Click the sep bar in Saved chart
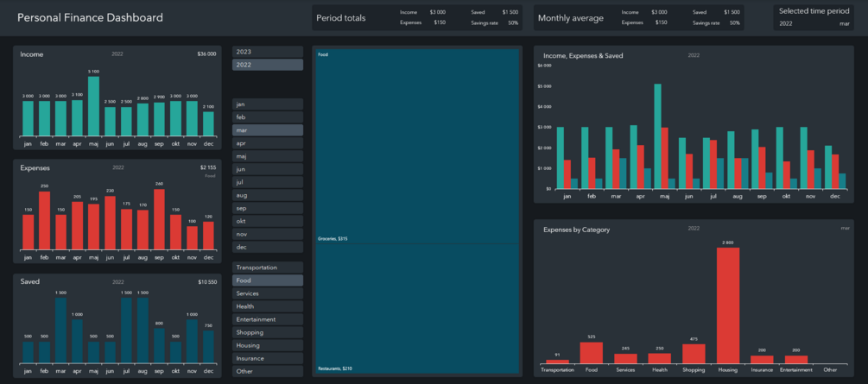 160,346
